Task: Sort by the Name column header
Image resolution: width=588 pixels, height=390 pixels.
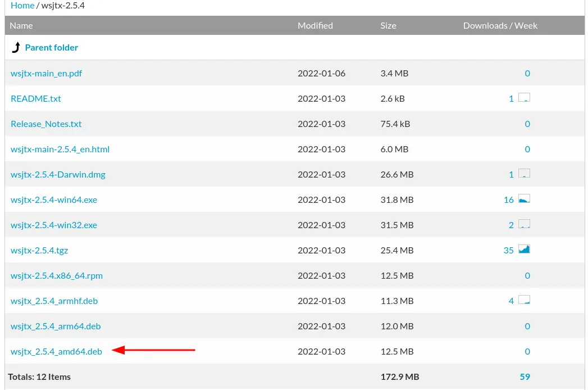Action: tap(21, 25)
